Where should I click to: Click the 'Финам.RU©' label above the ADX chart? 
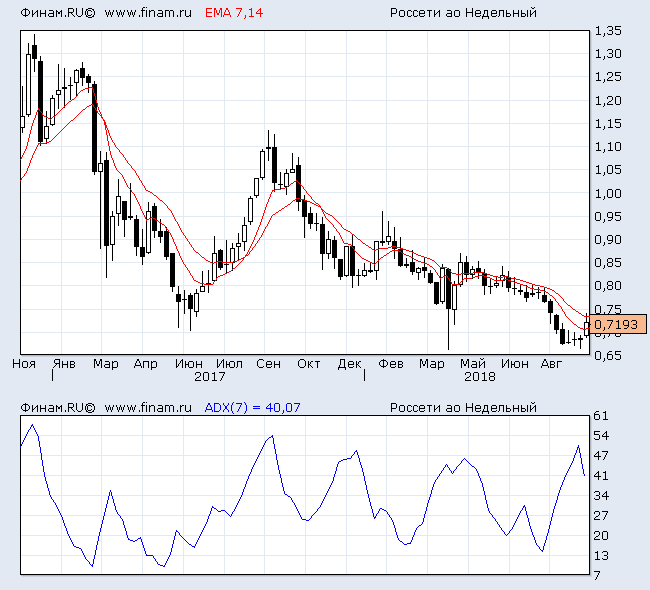[58, 408]
